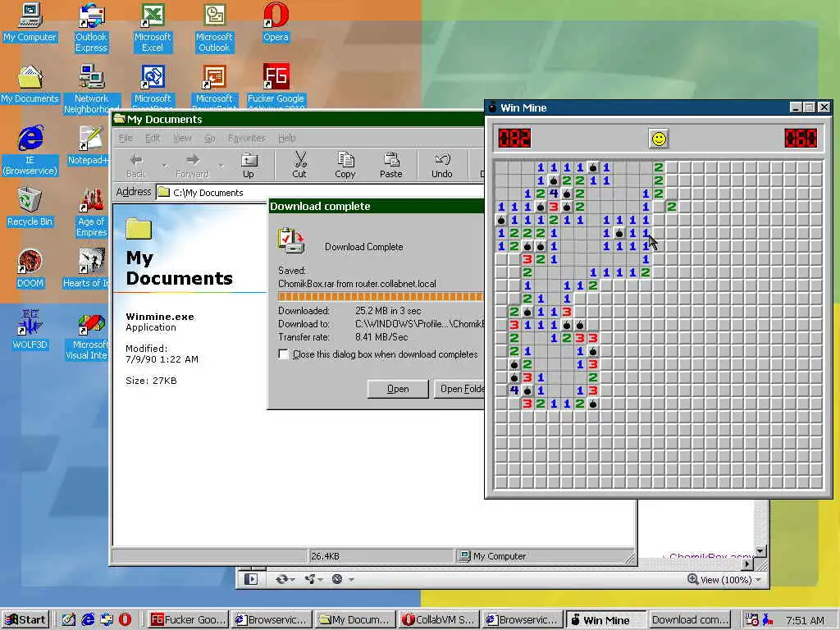The width and height of the screenshot is (840, 630).
Task: Open the Favorites menu in My Documents
Action: [246, 138]
